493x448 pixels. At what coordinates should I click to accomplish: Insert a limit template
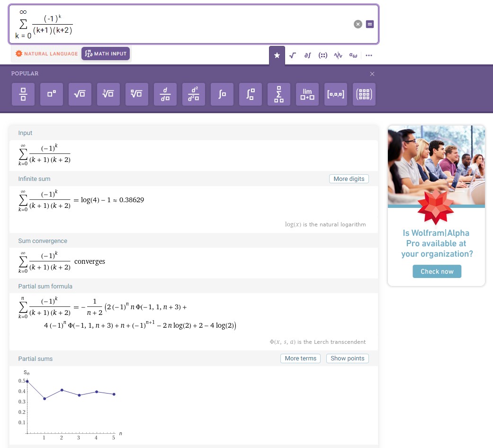point(307,94)
